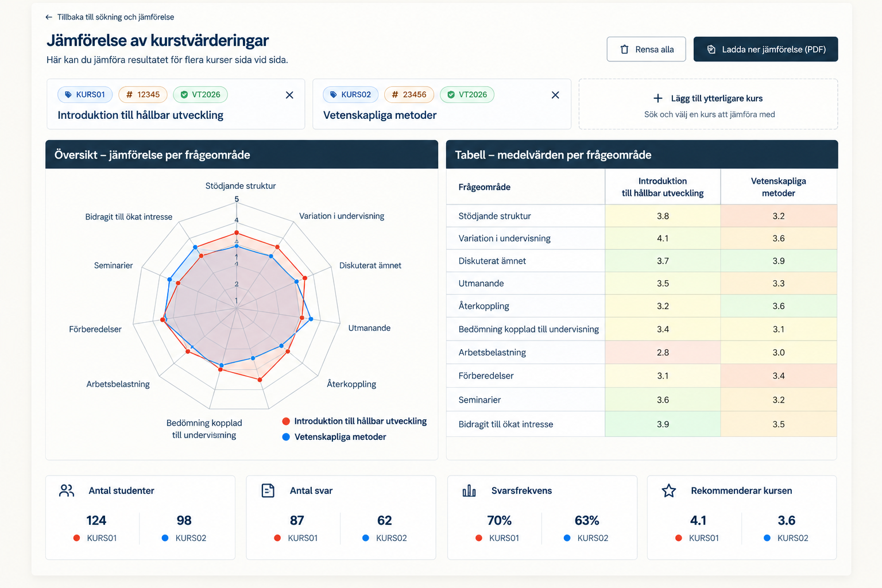The image size is (882, 588).
Task: Open course title Vetenskapliga metoder
Action: coord(380,115)
